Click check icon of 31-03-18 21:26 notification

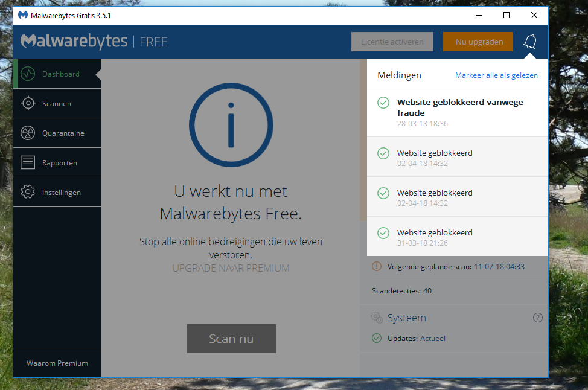click(x=383, y=233)
